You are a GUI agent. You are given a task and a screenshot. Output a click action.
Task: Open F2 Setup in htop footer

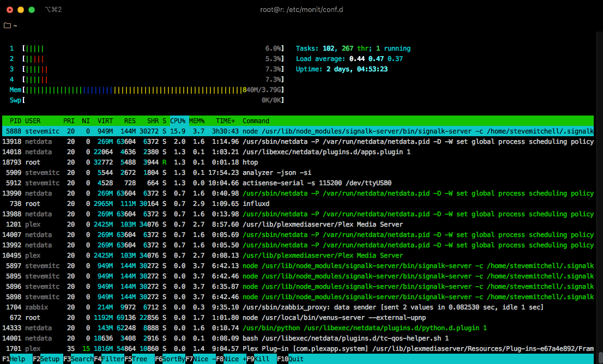coord(47,359)
